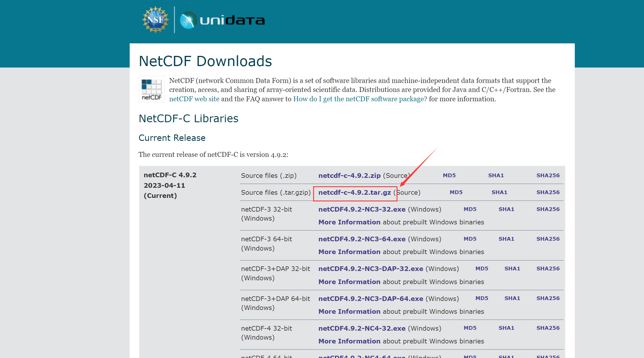Open 'How do I get the netCDF software package?' link
Image resolution: width=644 pixels, height=358 pixels.
[360, 99]
